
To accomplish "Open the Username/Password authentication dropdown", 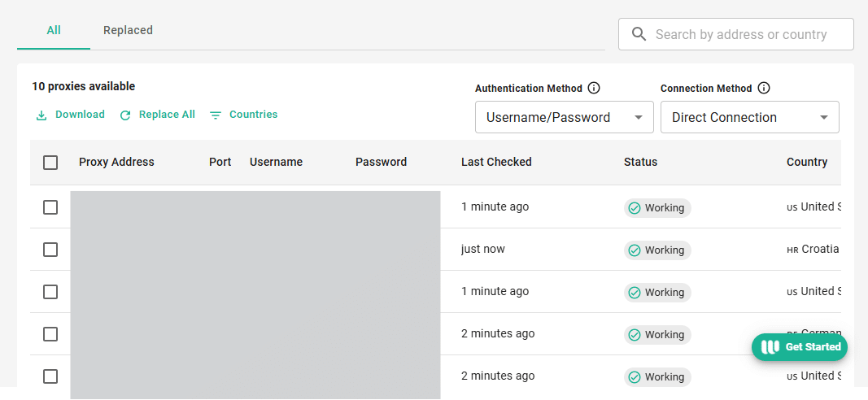I will point(565,117).
